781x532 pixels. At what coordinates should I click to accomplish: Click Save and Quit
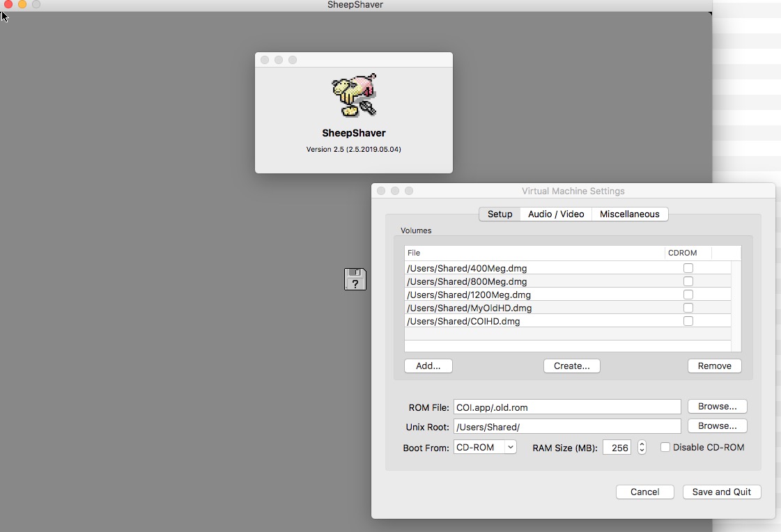coord(722,492)
